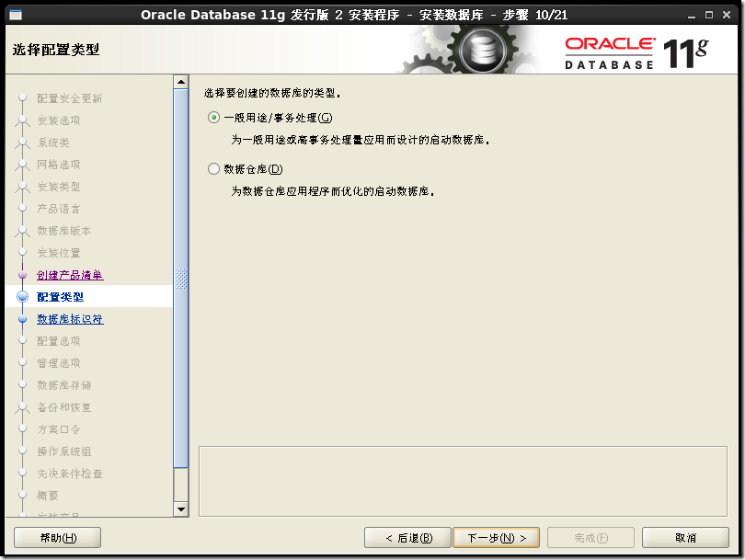Screen dimensions: 745x560
Task: Click 配置选项 step text
Action: coord(59,341)
